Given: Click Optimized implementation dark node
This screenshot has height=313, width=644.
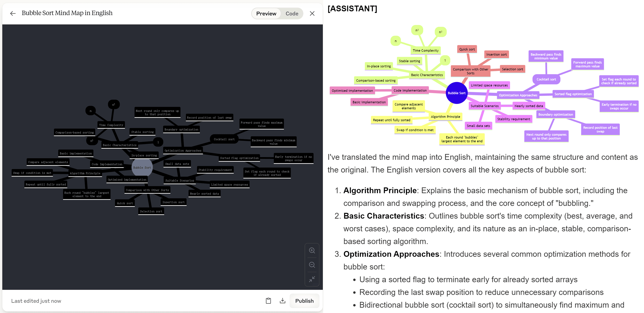Looking at the screenshot, I should [x=127, y=180].
